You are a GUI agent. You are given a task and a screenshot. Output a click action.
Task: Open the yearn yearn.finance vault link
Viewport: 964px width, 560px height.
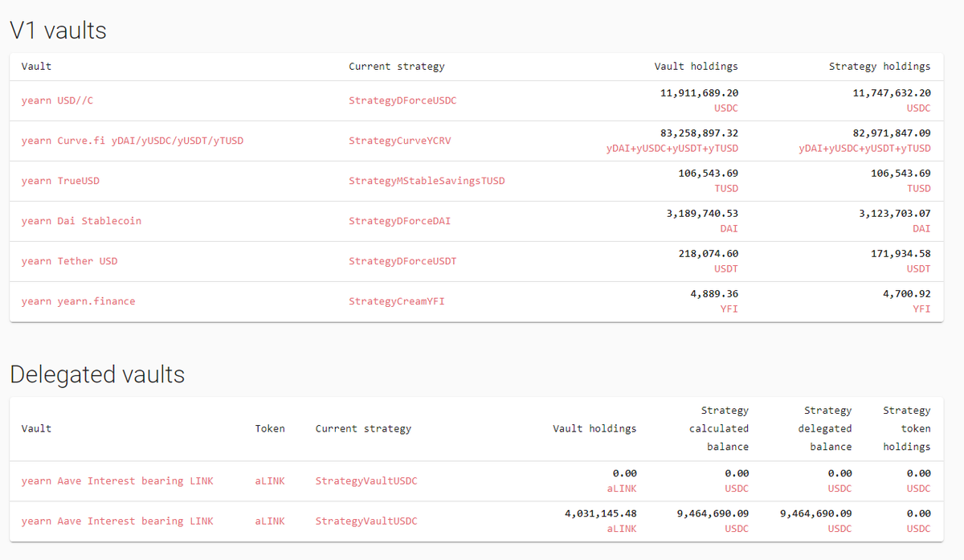point(78,301)
